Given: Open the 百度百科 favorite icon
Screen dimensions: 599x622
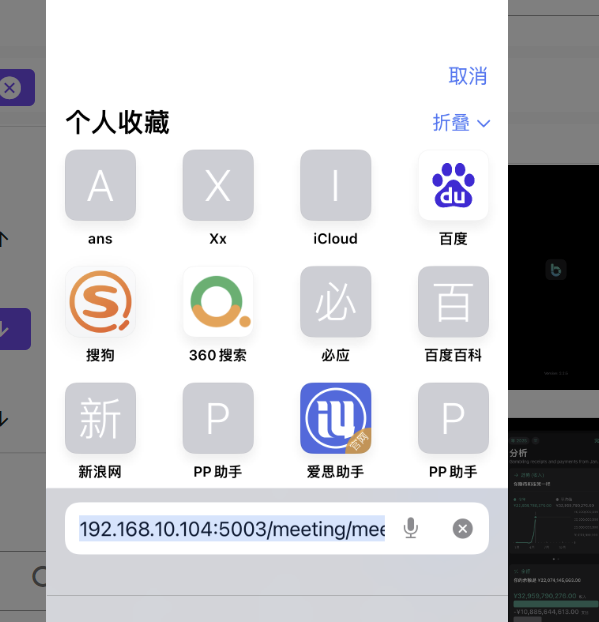Looking at the screenshot, I should click(453, 301).
